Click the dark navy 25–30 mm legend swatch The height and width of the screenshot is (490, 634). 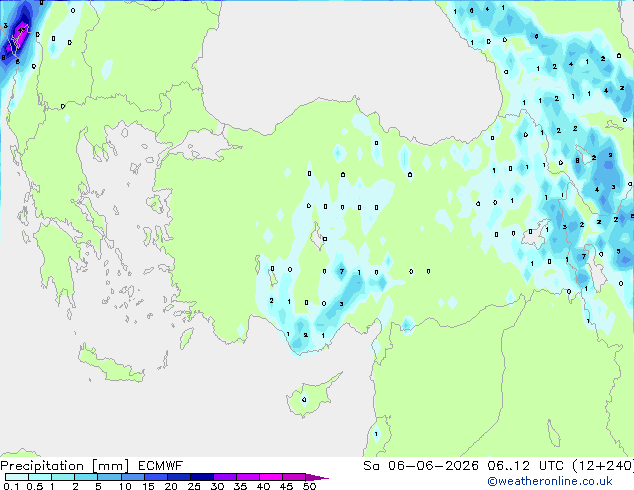pos(201,477)
